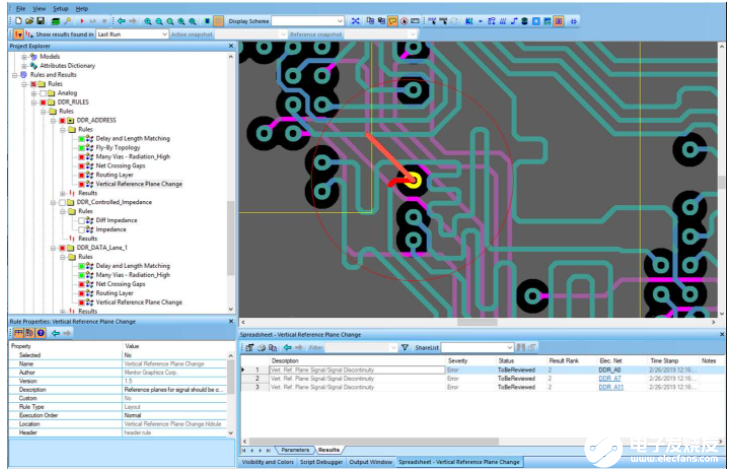Open the Display Scheme dropdown
Image resolution: width=729 pixels, height=474 pixels.
(x=340, y=21)
